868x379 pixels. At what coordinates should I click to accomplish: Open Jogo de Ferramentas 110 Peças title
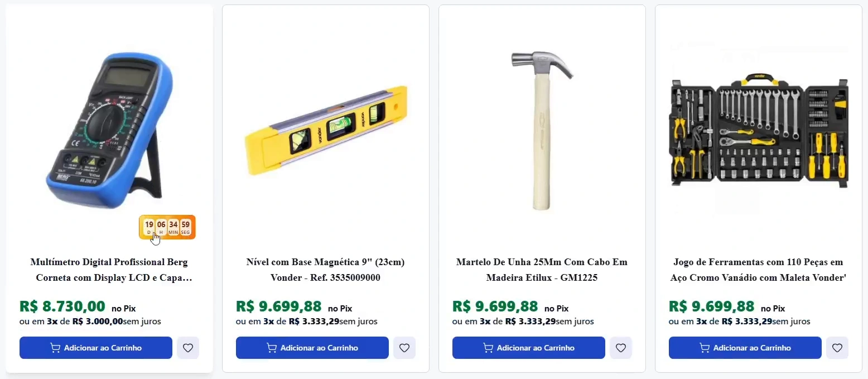[x=759, y=270]
